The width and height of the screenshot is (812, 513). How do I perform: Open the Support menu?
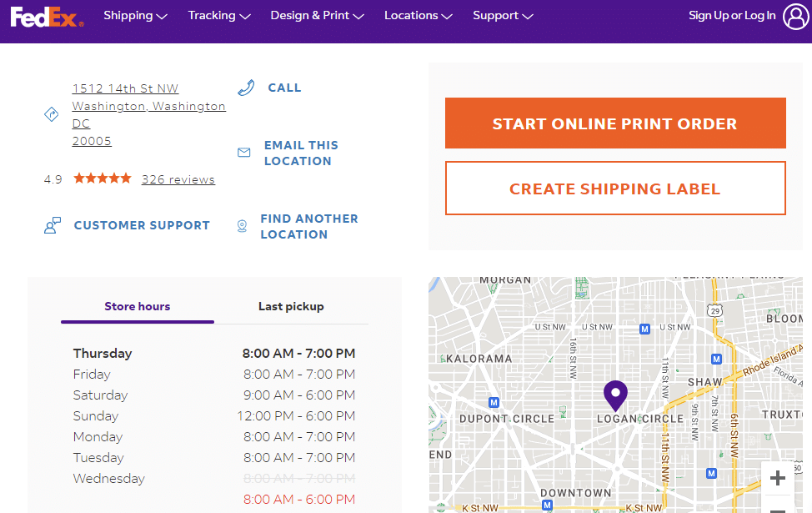[501, 15]
